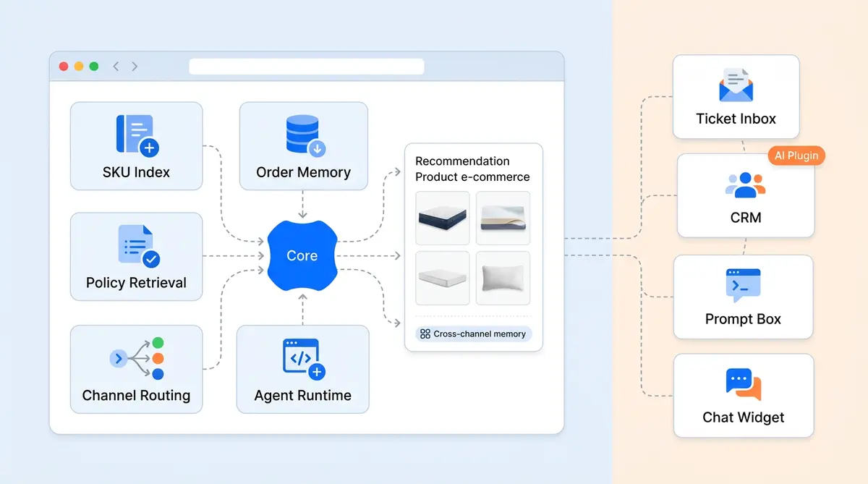Open the white mattress product thumbnail

[443, 278]
